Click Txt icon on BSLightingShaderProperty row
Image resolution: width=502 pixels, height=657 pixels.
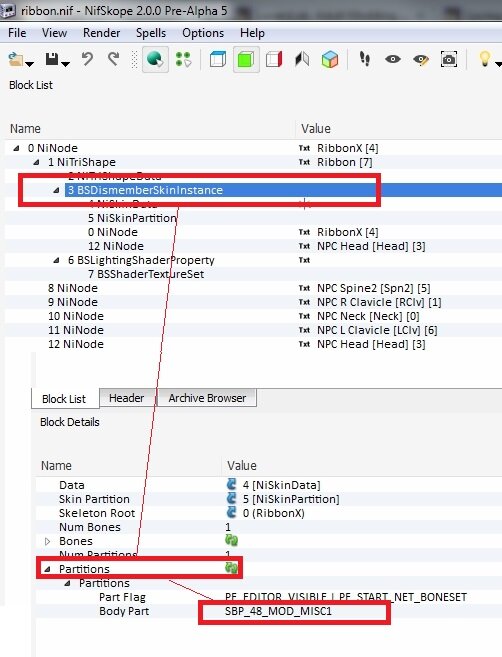[304, 260]
